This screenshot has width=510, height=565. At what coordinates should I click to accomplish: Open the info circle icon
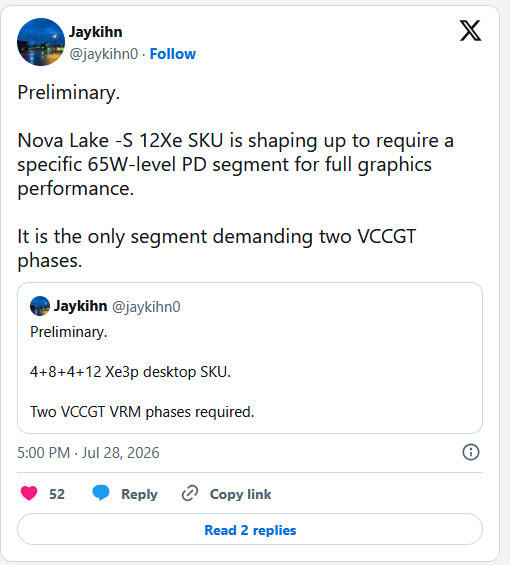pyautogui.click(x=471, y=452)
